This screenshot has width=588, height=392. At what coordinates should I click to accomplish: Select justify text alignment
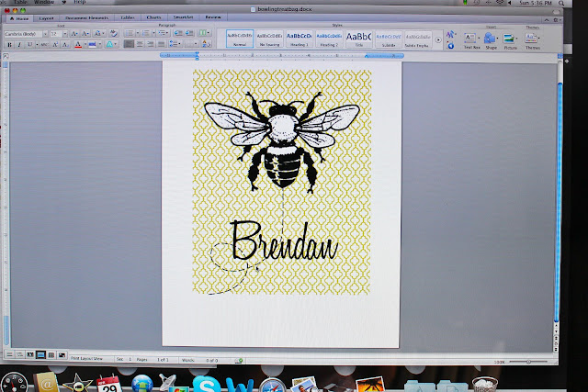162,44
